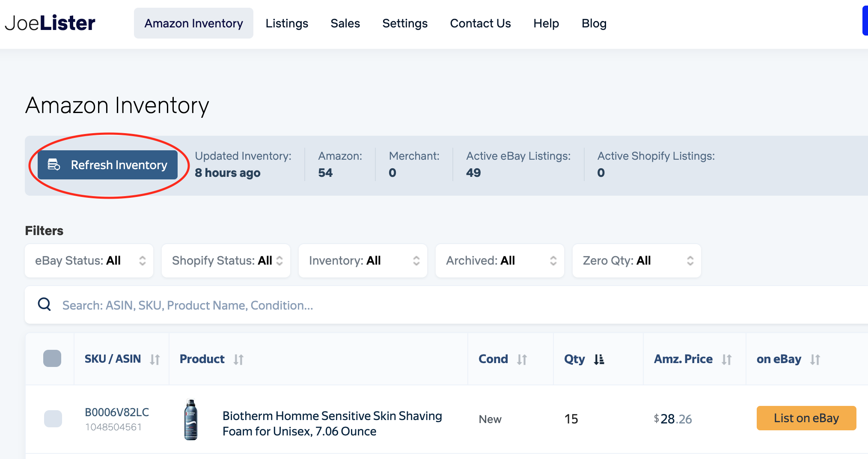This screenshot has width=868, height=459.
Task: Open the Shopify Status filter dropdown
Action: point(226,261)
